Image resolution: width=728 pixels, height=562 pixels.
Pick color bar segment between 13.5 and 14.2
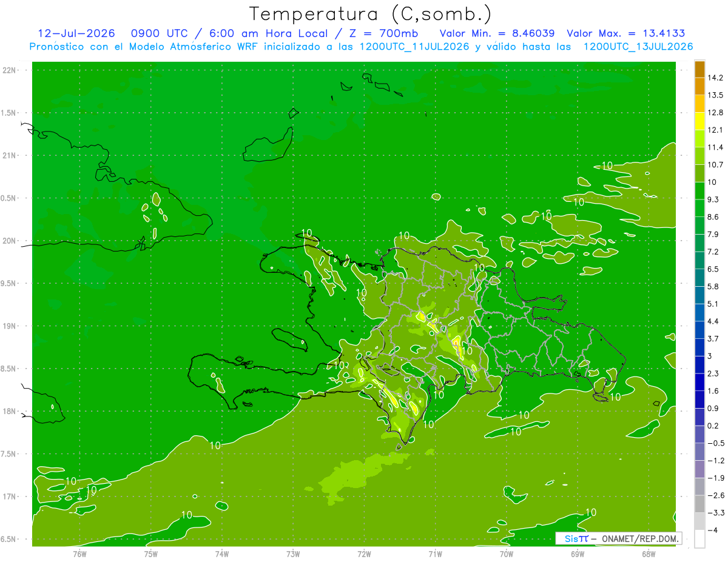pos(699,86)
